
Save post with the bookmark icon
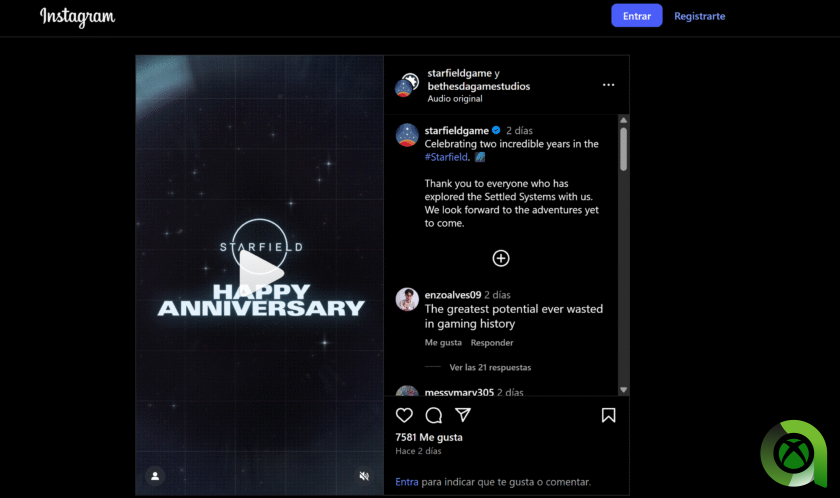pyautogui.click(x=608, y=415)
